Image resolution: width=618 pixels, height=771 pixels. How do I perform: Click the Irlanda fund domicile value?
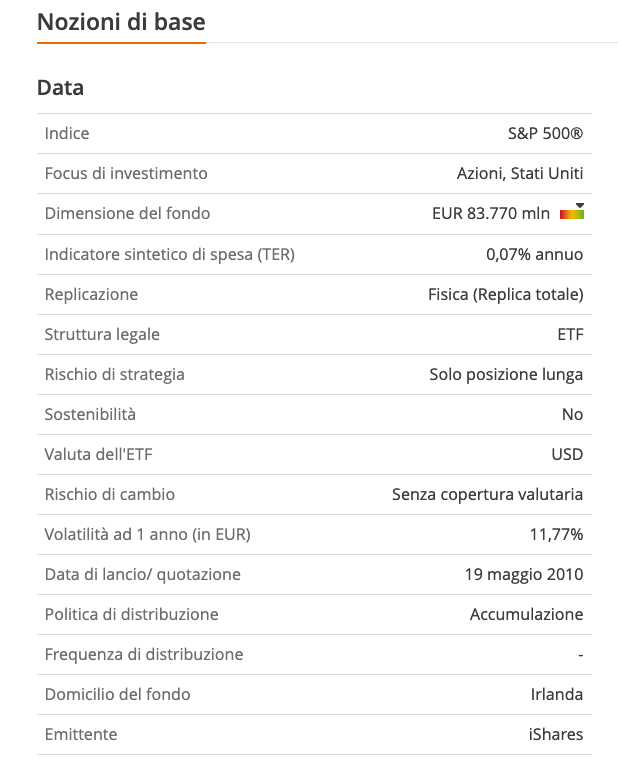pos(557,694)
